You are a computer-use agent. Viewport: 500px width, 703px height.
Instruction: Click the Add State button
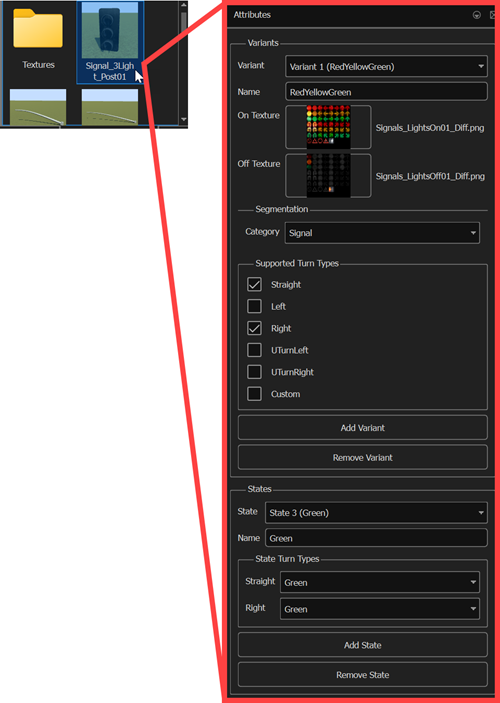pos(362,645)
